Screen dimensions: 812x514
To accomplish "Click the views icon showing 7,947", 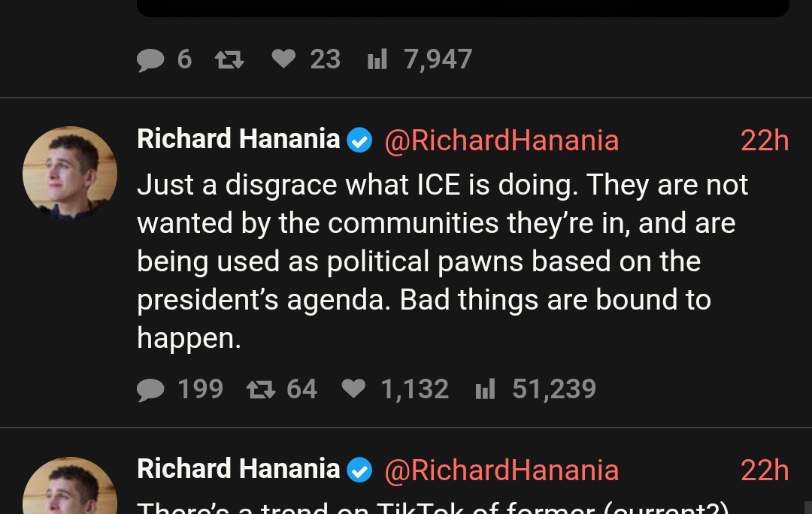I will [x=377, y=60].
